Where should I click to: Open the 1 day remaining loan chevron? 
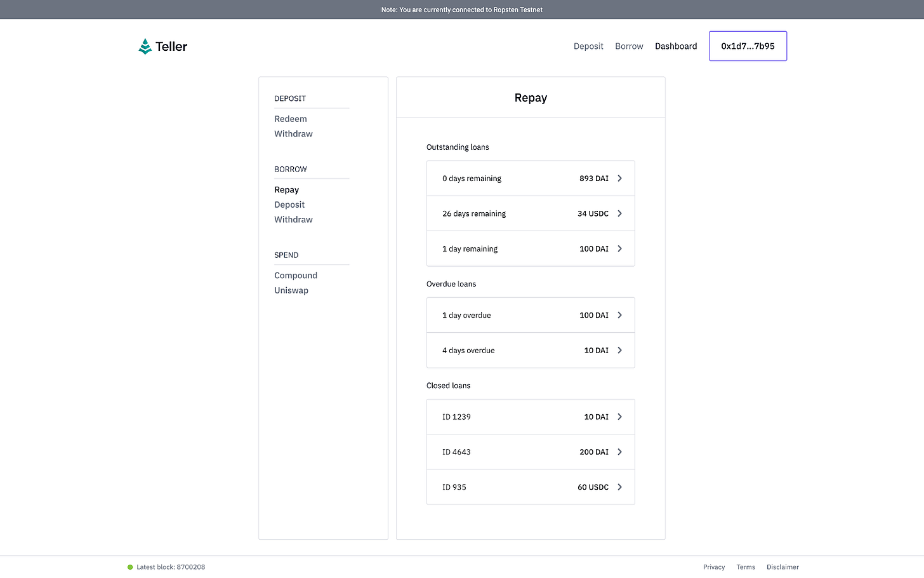pyautogui.click(x=620, y=249)
